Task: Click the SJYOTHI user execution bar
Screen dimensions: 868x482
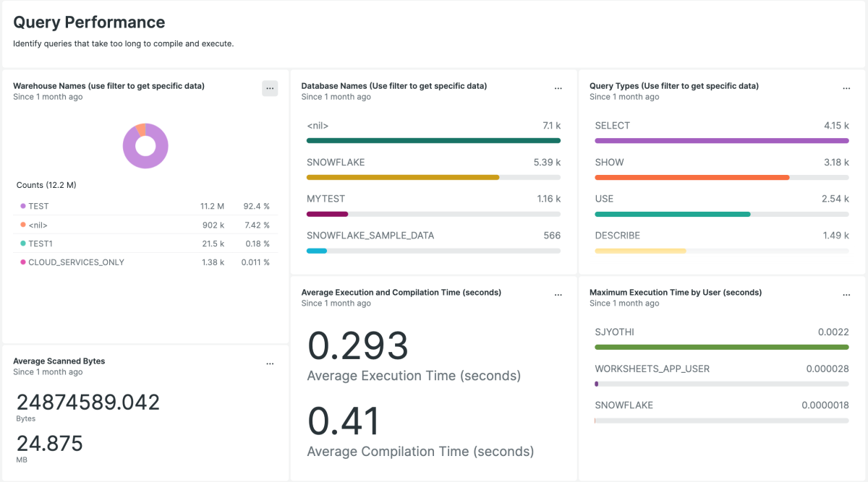Action: (721, 347)
